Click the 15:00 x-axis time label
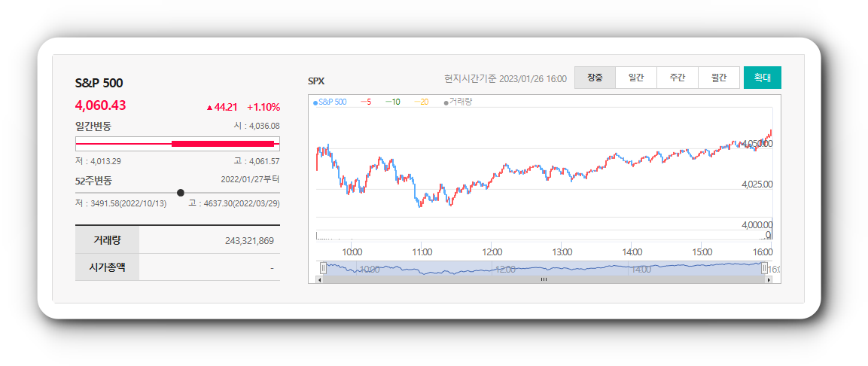868x366 pixels. click(x=702, y=252)
